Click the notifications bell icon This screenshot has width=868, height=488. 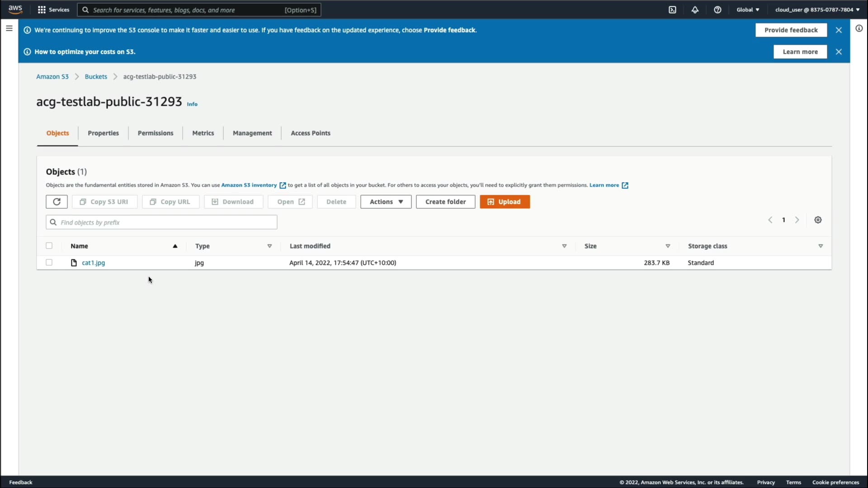click(x=695, y=9)
